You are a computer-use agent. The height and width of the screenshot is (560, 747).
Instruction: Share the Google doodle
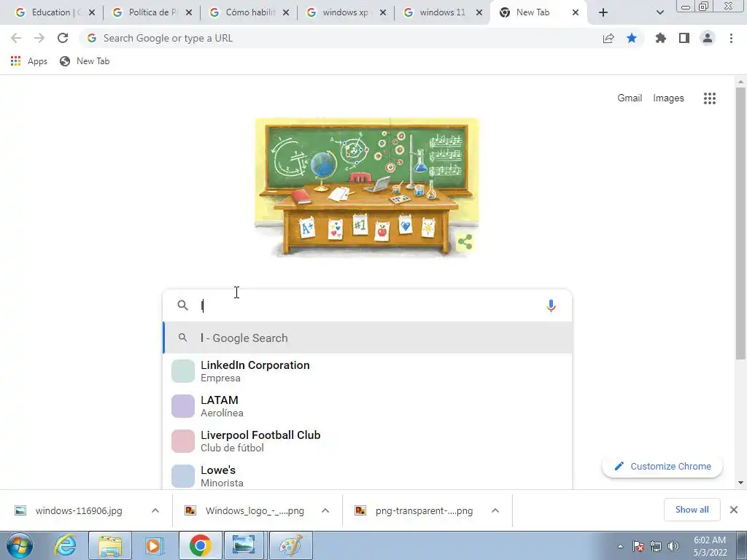tap(465, 242)
